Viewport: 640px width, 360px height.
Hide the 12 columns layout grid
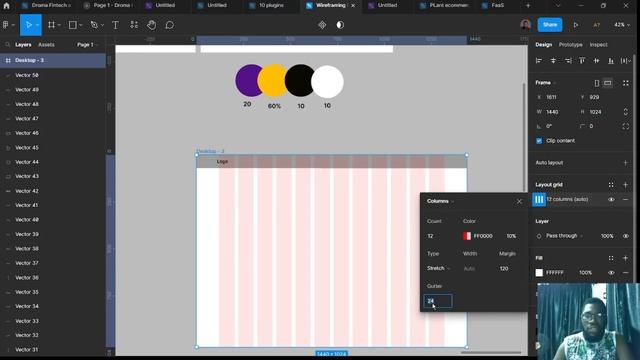point(611,200)
